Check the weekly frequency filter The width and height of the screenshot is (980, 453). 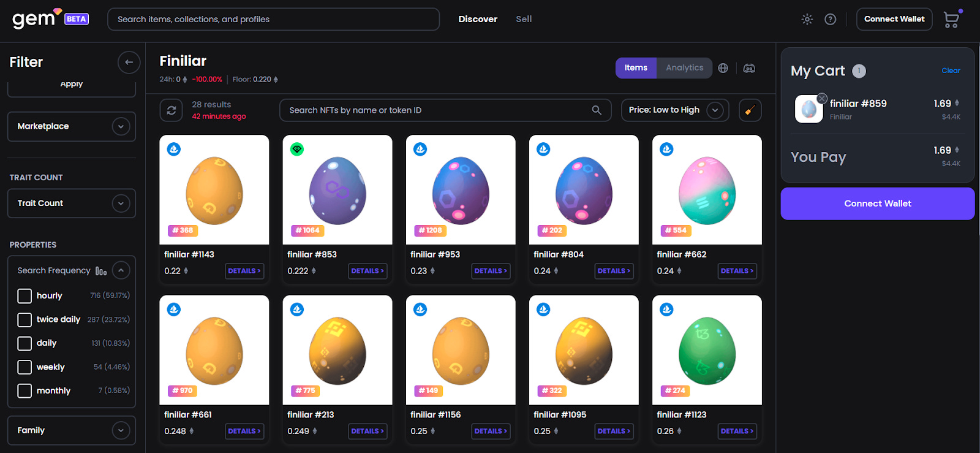point(24,367)
